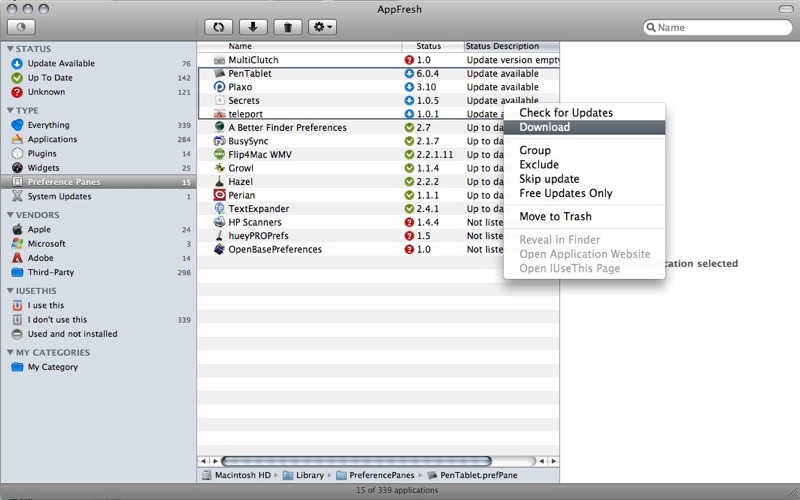This screenshot has height=500, width=800.
Task: Click the Plaxo row icon
Action: [x=219, y=87]
